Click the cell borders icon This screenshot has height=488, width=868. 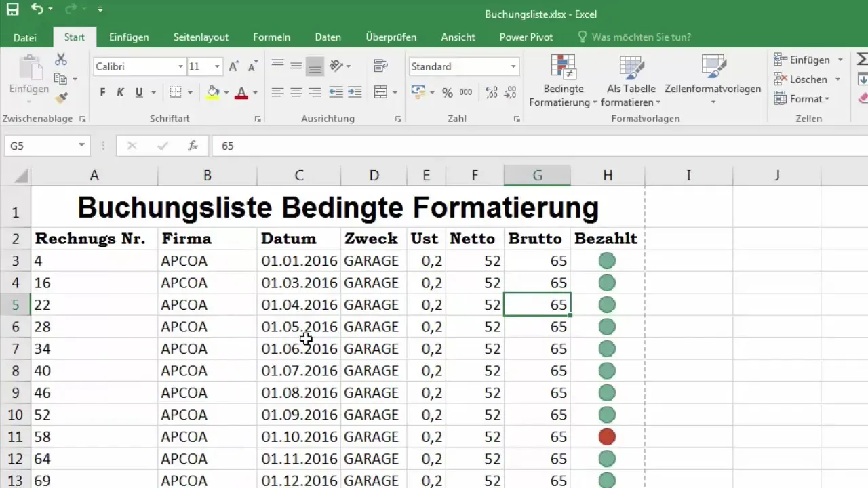click(x=176, y=92)
